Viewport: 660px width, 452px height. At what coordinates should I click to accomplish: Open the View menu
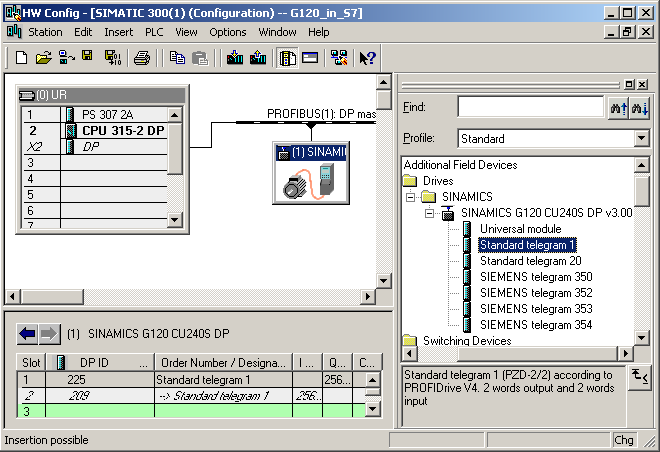point(186,32)
